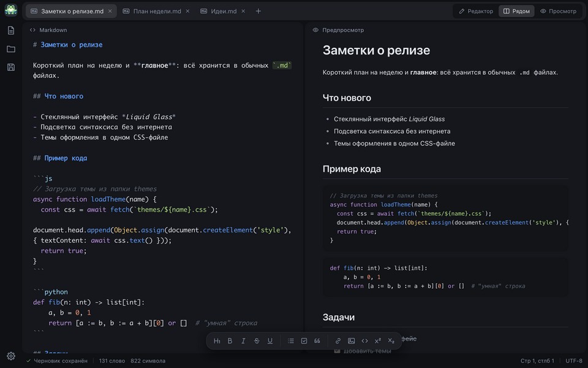Click the Markdown pane header label
Viewport: 588px width, 368px height.
pos(53,30)
